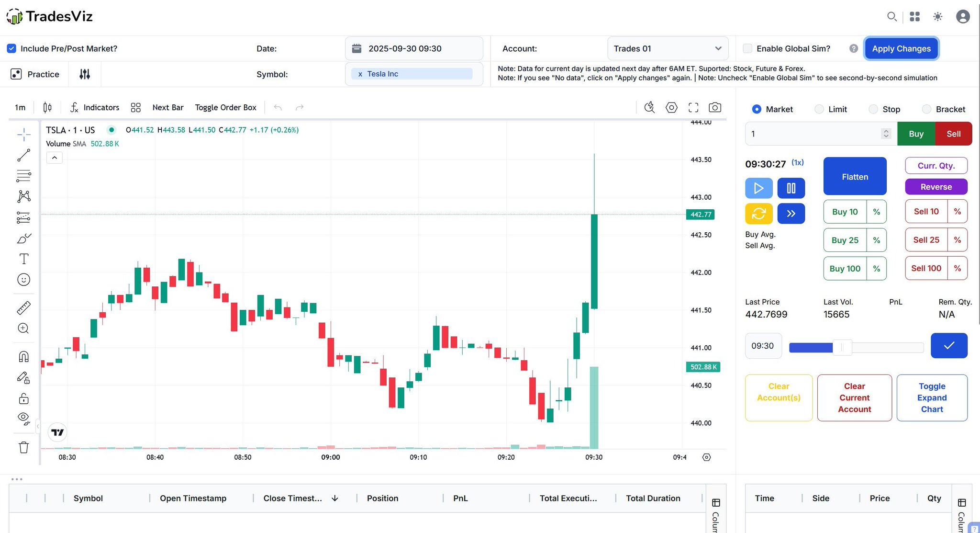
Task: Open the Indicators menu
Action: pyautogui.click(x=95, y=107)
